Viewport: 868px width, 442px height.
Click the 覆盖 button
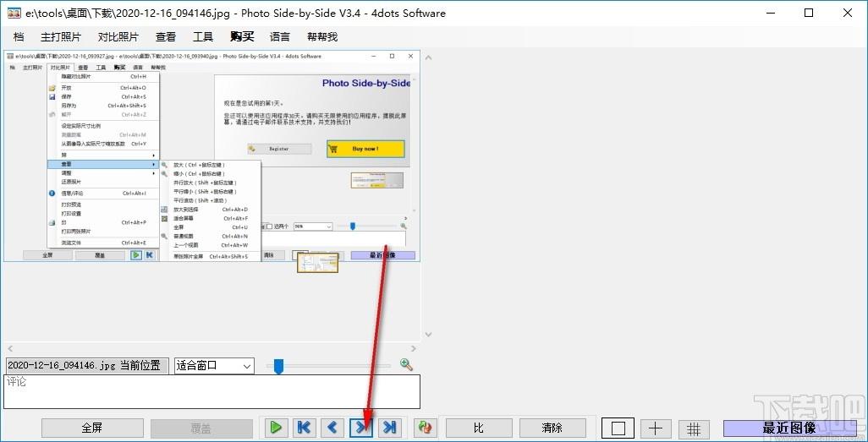click(201, 428)
